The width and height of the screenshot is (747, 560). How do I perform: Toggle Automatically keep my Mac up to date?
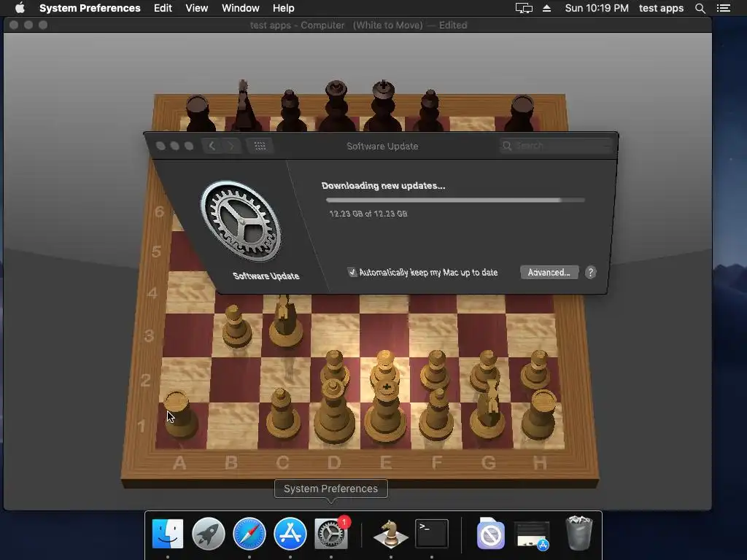[x=352, y=272]
